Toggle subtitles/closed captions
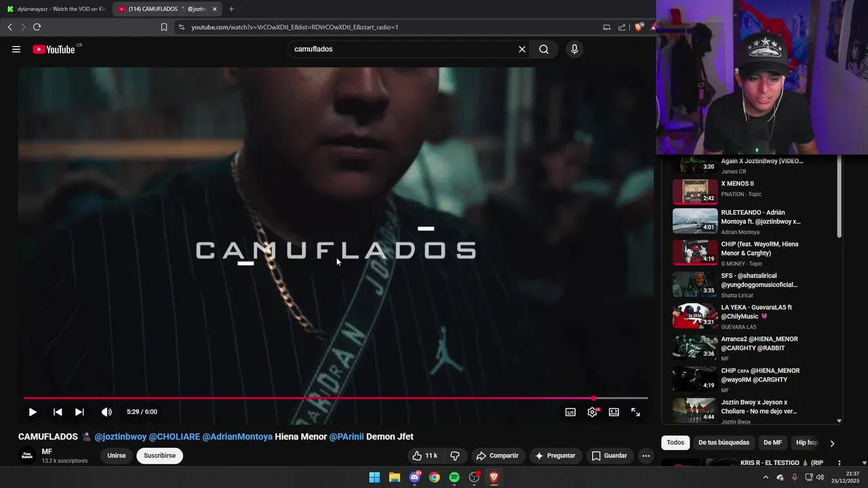 coord(571,412)
